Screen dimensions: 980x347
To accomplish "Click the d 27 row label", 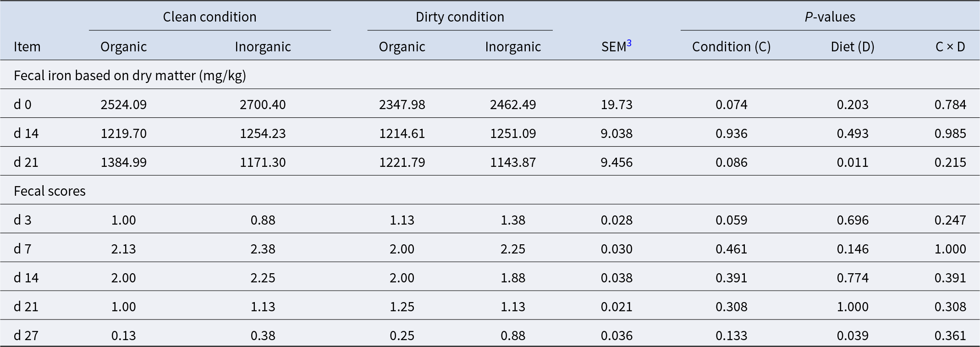I will point(26,336).
